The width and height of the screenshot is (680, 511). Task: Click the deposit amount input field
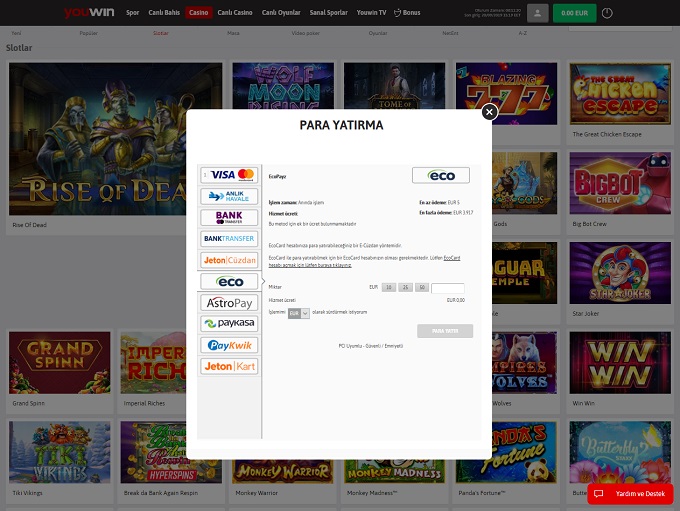click(447, 288)
